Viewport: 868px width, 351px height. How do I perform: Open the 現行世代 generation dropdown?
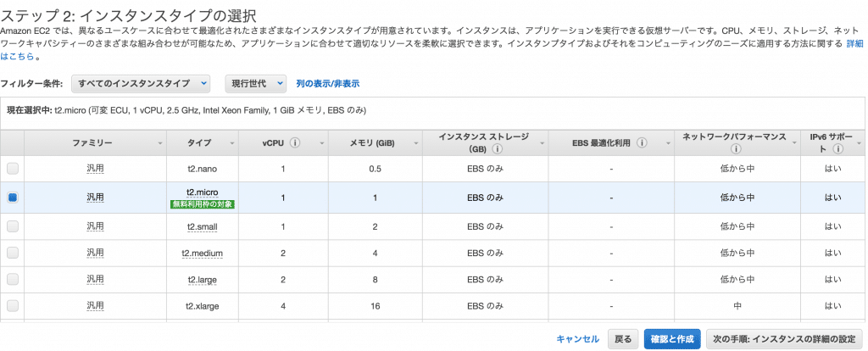[x=255, y=84]
